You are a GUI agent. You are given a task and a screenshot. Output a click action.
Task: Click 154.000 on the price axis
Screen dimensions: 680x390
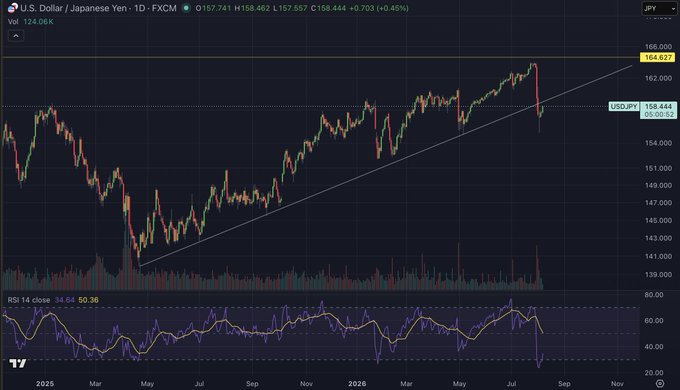[658, 143]
